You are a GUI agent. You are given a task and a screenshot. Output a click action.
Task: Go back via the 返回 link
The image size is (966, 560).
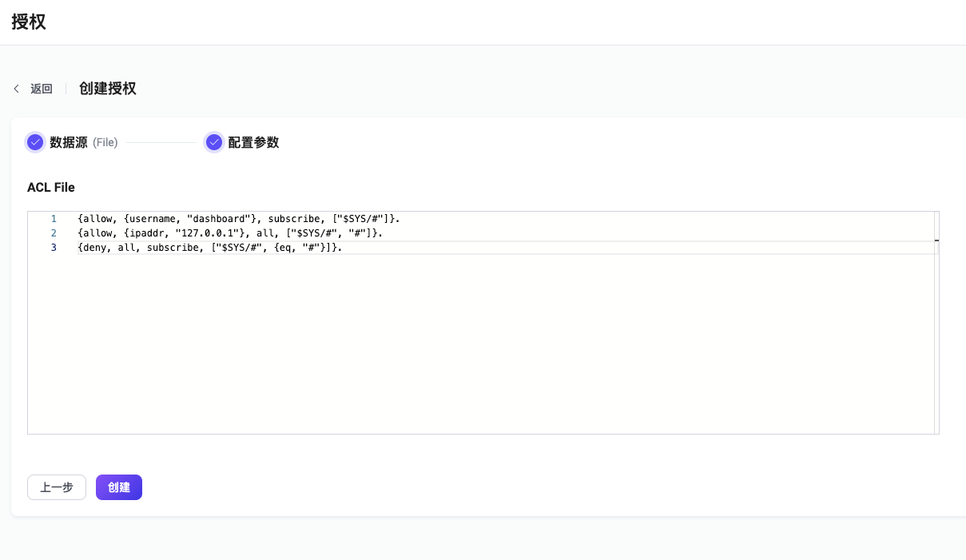tap(42, 89)
